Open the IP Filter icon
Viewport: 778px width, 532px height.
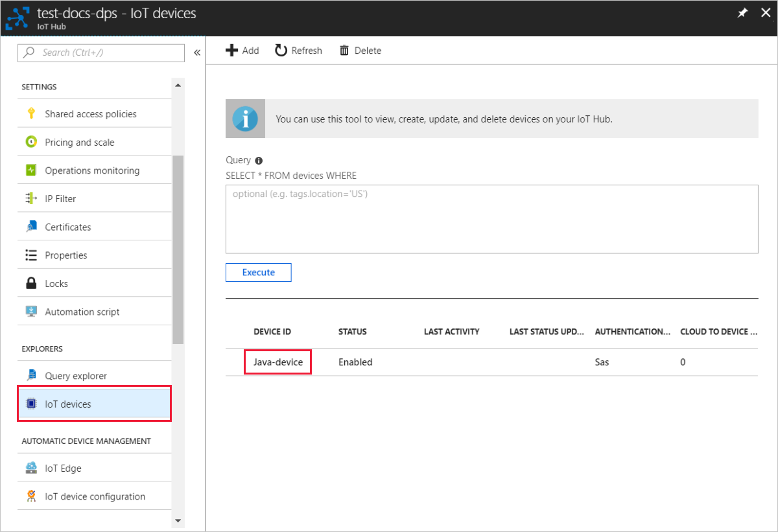click(x=31, y=198)
